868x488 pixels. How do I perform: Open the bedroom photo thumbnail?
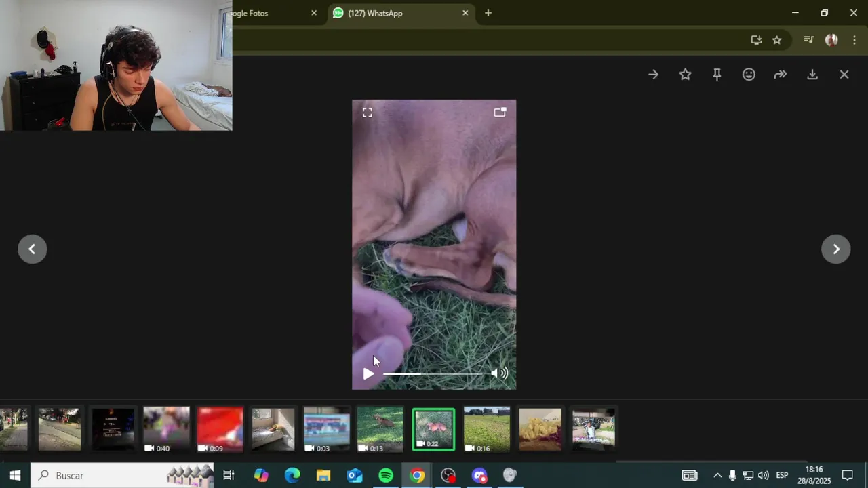pyautogui.click(x=273, y=429)
